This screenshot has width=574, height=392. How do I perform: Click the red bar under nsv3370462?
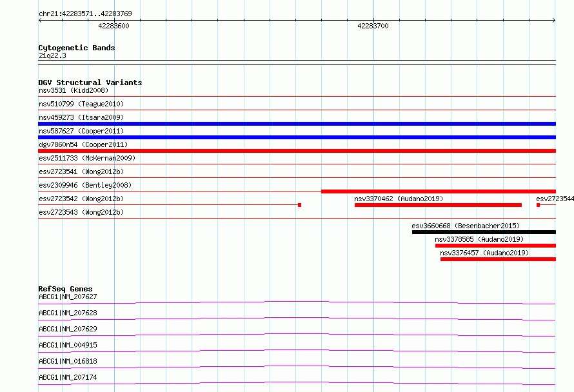[438, 205]
